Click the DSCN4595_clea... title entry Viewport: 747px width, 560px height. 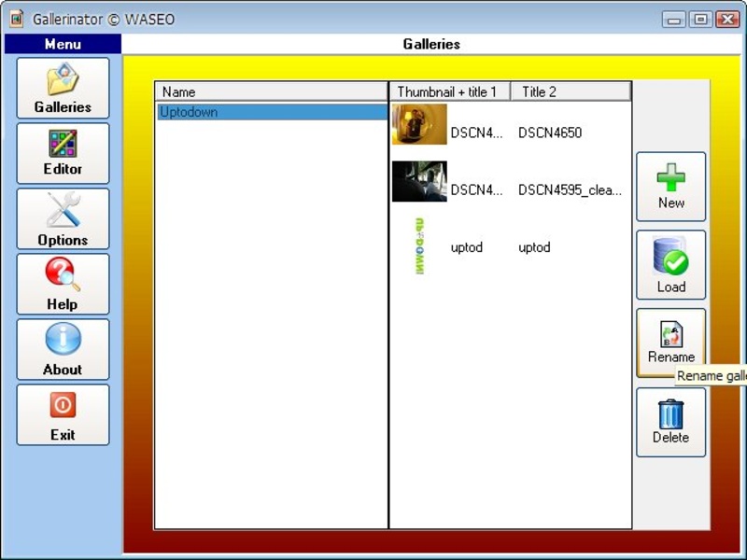(570, 190)
